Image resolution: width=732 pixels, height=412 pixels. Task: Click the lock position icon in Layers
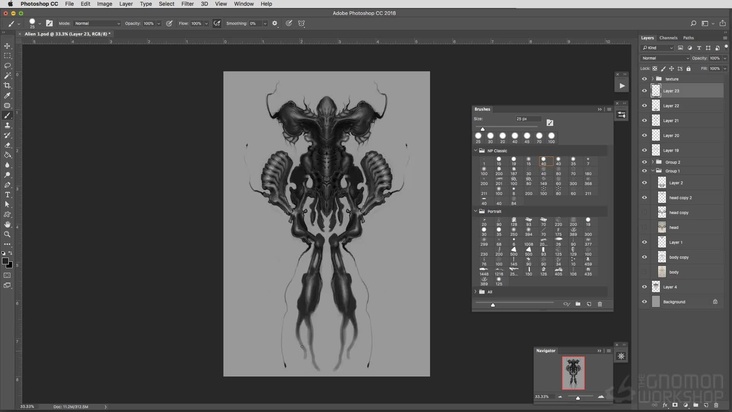click(x=672, y=69)
